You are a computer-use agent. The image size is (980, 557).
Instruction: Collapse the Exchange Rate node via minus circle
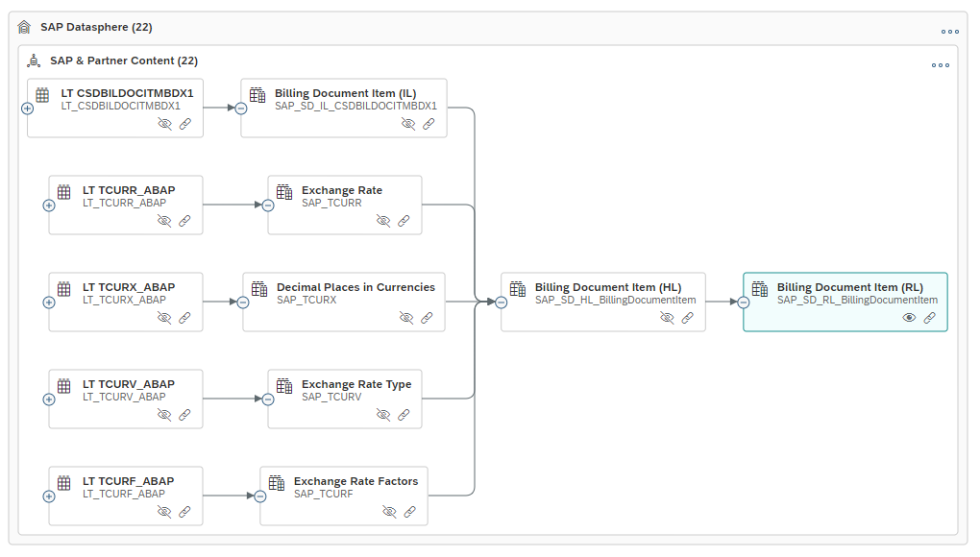pos(269,205)
